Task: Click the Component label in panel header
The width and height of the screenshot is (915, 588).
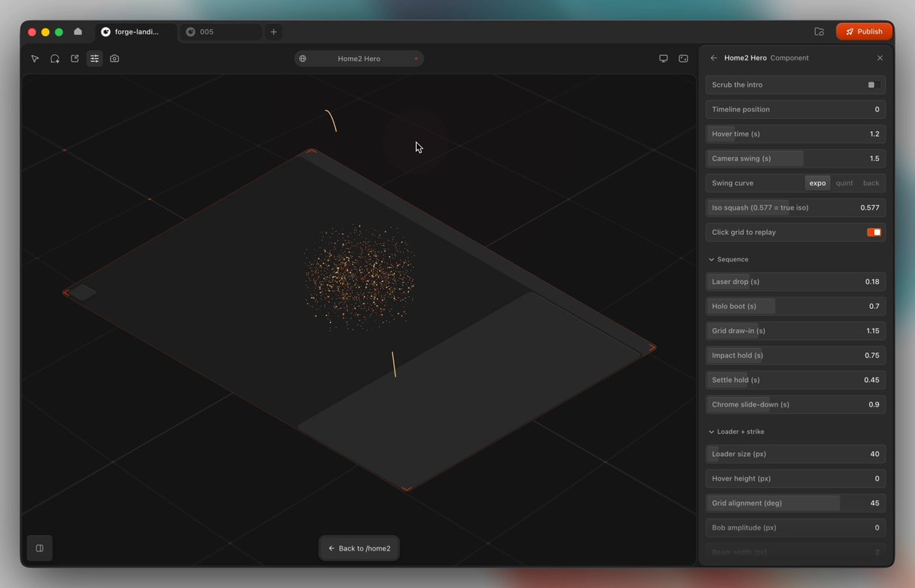Action: [789, 58]
